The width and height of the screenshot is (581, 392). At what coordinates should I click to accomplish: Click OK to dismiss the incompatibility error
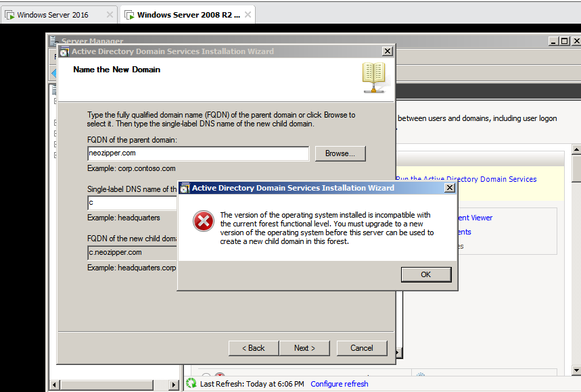[x=425, y=274]
